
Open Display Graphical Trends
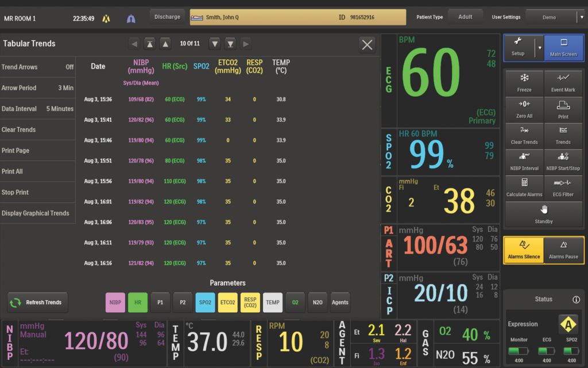(37, 213)
